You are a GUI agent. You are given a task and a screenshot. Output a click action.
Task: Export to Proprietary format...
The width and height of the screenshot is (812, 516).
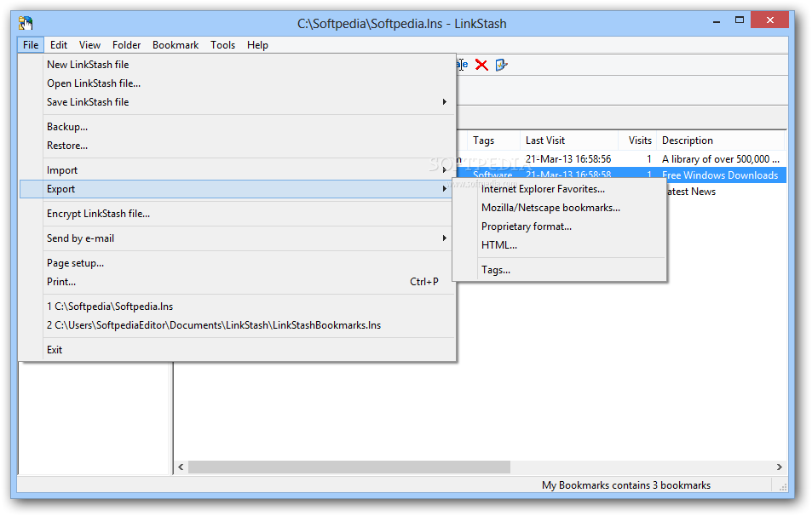pos(559,226)
